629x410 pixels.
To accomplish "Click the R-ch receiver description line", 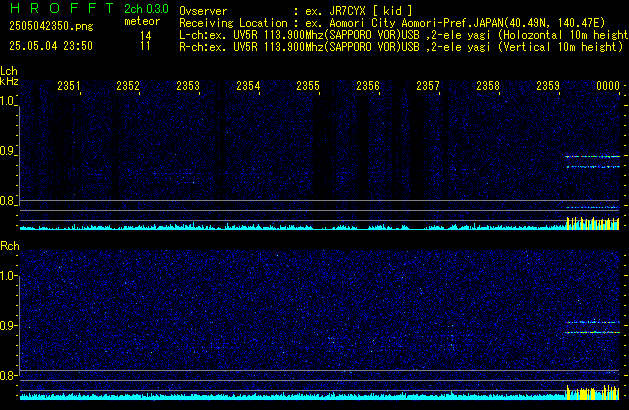I will [401, 47].
